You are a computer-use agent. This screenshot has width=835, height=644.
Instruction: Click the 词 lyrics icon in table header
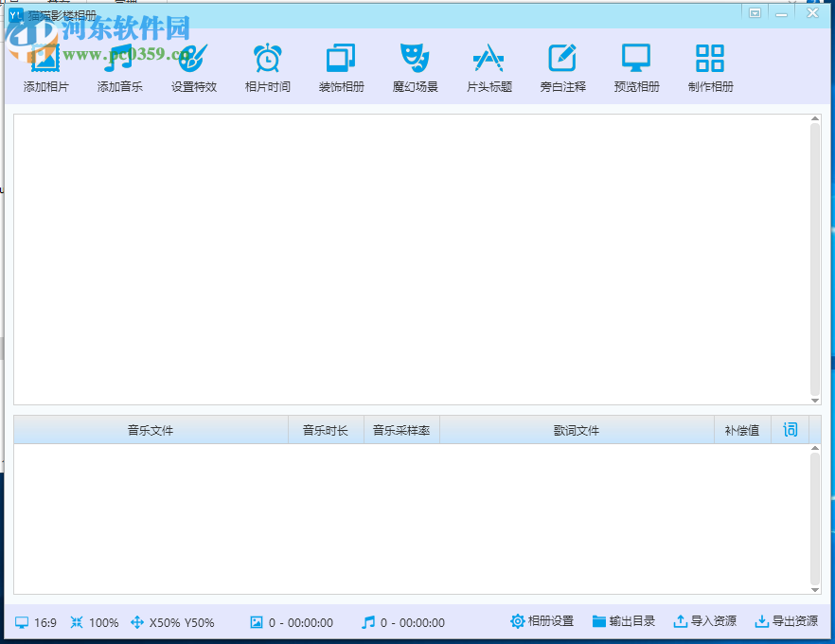click(x=791, y=429)
